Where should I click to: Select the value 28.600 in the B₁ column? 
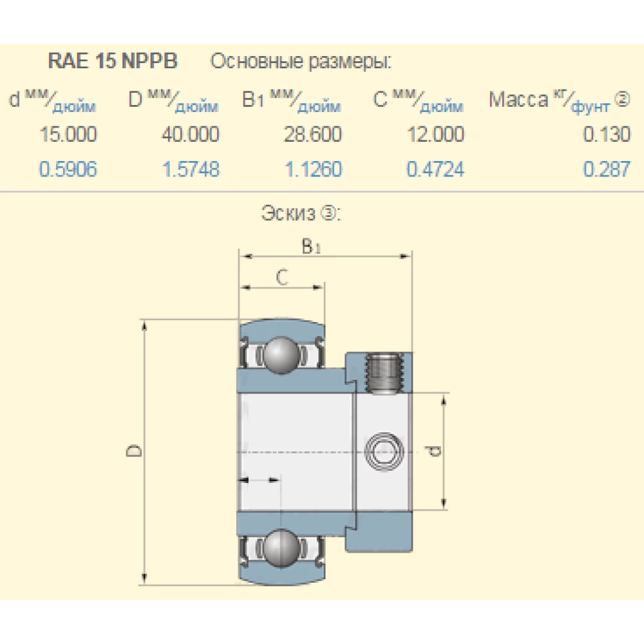314,135
